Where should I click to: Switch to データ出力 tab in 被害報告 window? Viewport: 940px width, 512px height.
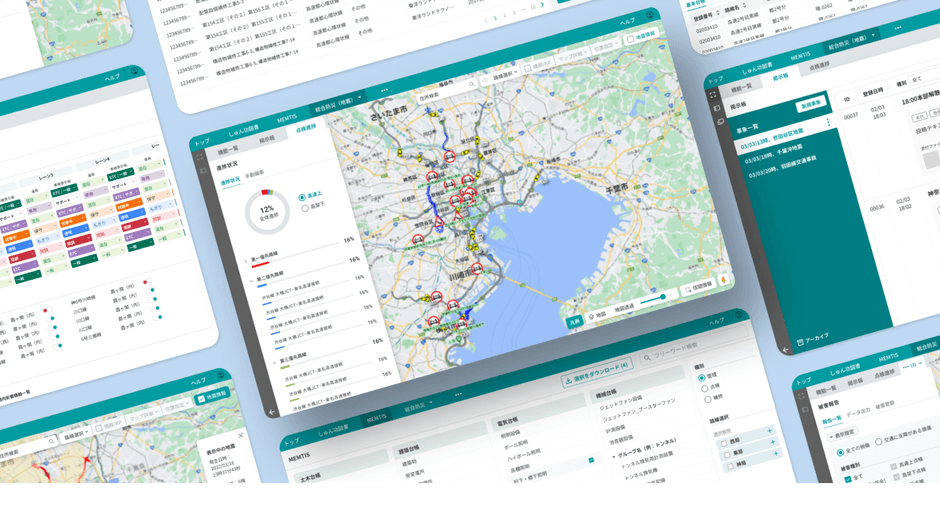point(858,412)
